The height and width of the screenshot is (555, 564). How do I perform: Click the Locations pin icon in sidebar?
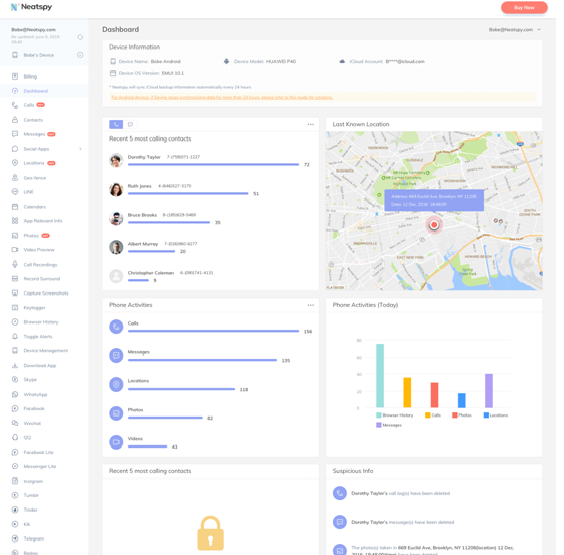15,163
